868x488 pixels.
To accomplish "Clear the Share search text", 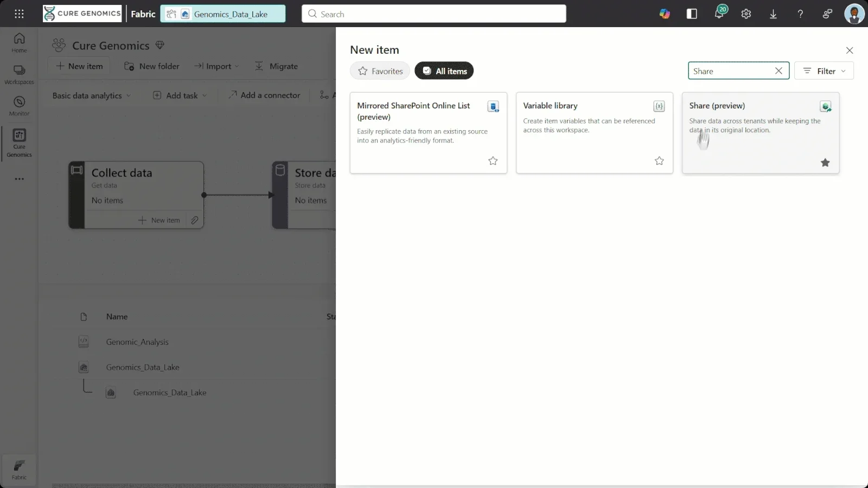I will coord(778,71).
